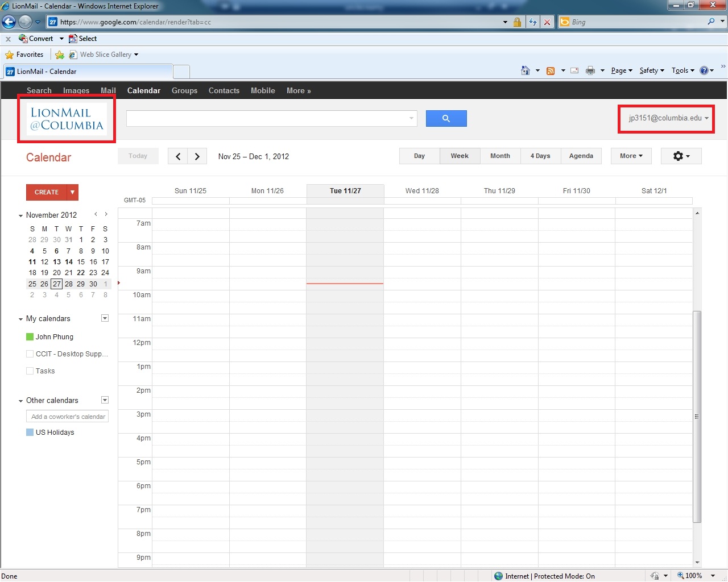Open Web Slice Gallery dropdown
Viewport: 728px width, 582px height.
click(136, 55)
